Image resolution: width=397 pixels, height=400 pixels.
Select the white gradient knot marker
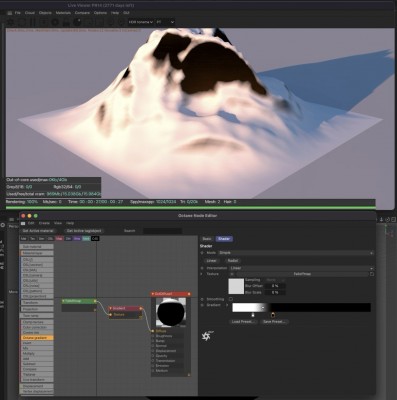(253, 315)
